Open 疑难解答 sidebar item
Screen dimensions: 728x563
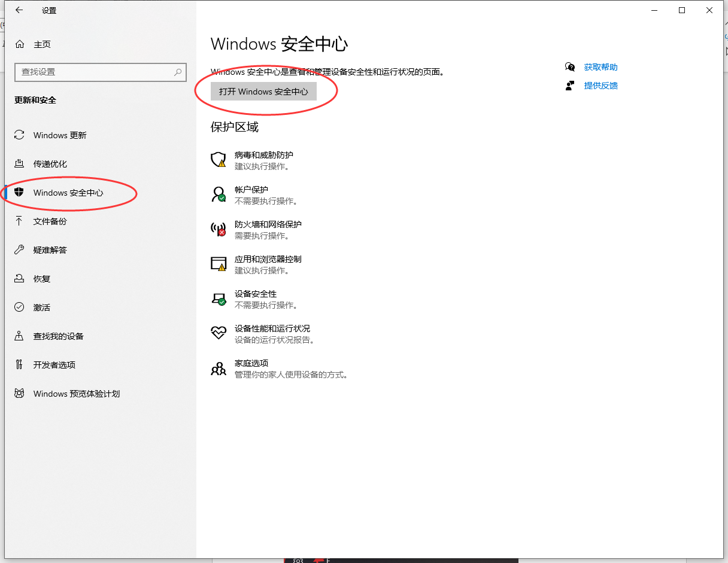pyautogui.click(x=50, y=250)
